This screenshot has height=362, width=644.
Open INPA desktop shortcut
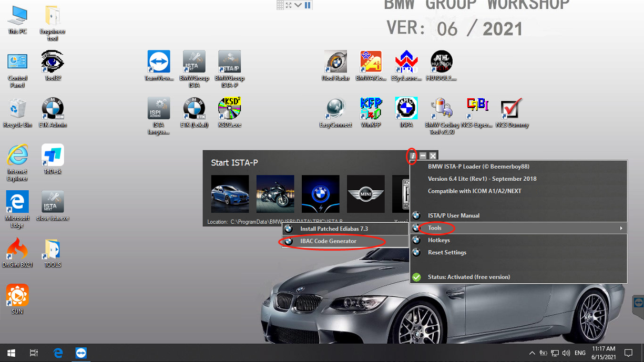(x=406, y=112)
